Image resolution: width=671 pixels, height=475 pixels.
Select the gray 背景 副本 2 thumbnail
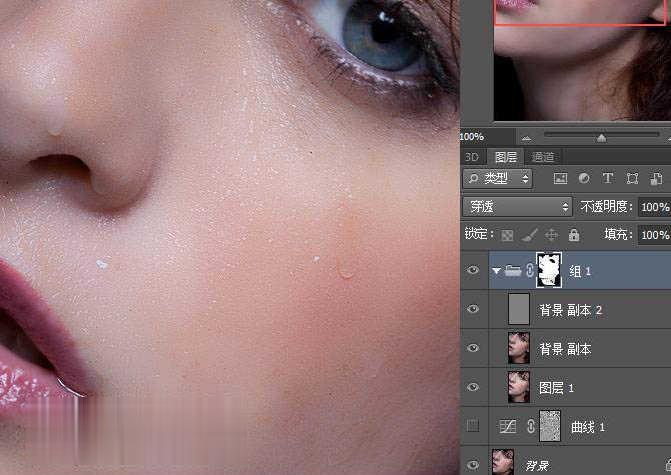point(519,309)
